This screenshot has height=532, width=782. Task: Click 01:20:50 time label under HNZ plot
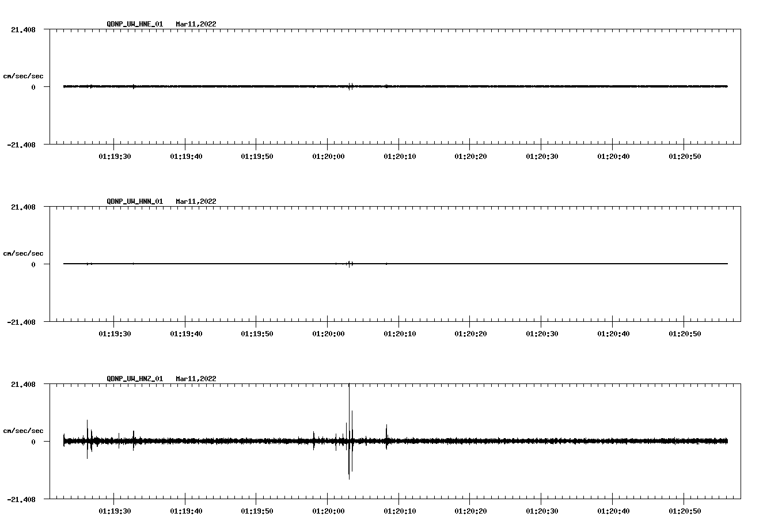pyautogui.click(x=684, y=511)
